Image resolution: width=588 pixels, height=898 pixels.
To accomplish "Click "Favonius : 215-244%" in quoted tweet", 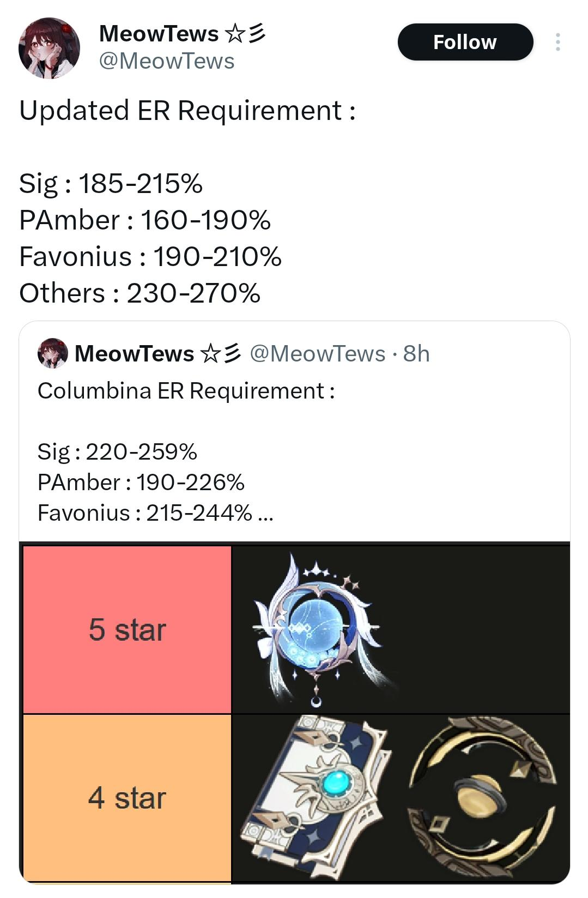I will [x=145, y=513].
